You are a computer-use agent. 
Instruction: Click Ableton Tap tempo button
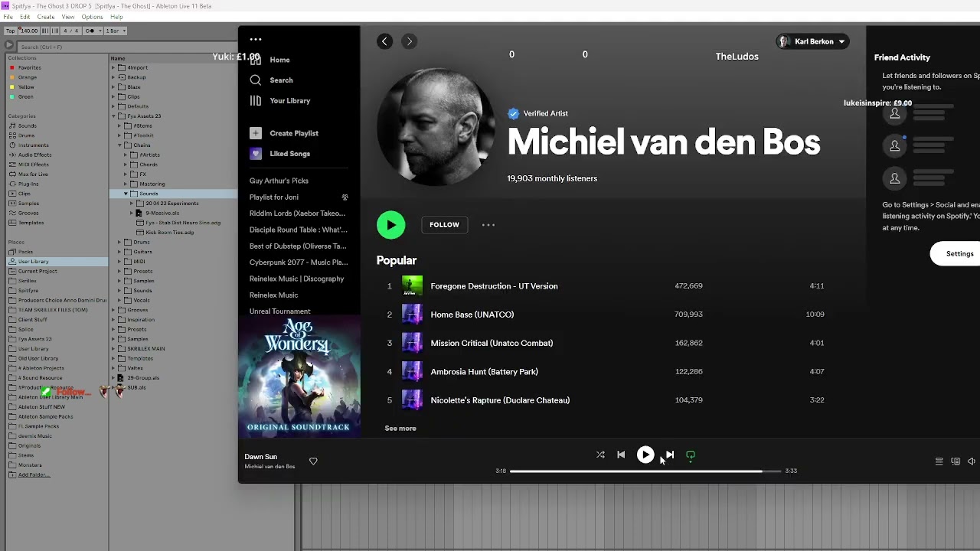point(11,31)
